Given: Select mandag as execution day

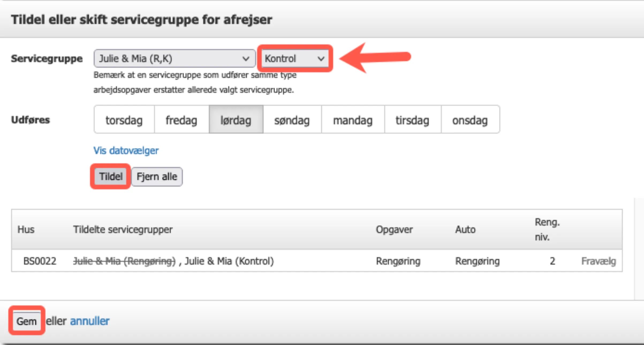Looking at the screenshot, I should (353, 120).
